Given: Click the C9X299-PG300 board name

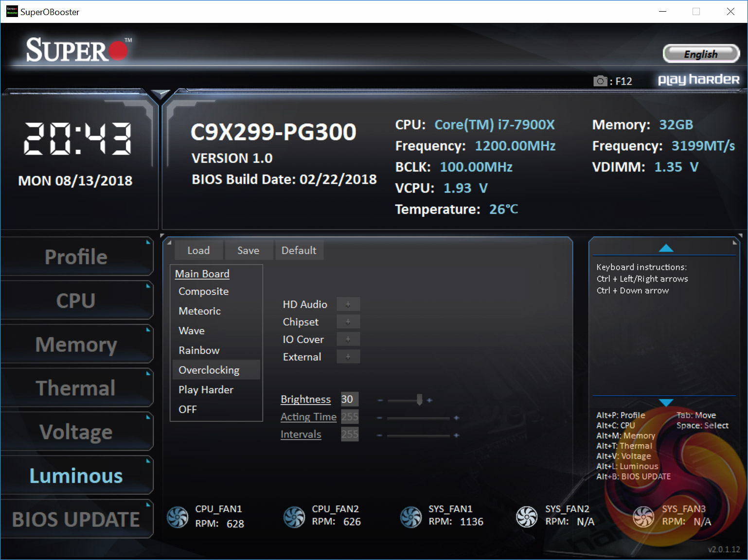Looking at the screenshot, I should (273, 132).
